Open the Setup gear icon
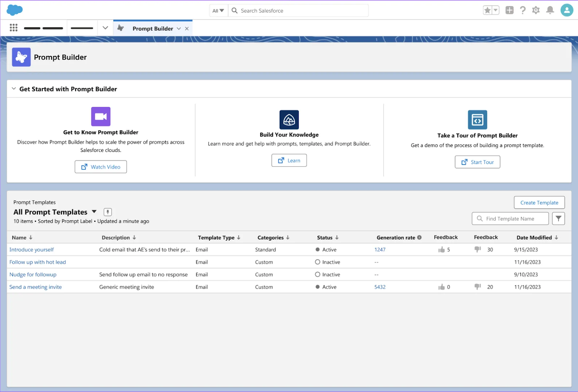This screenshot has height=392, width=578. [x=536, y=10]
